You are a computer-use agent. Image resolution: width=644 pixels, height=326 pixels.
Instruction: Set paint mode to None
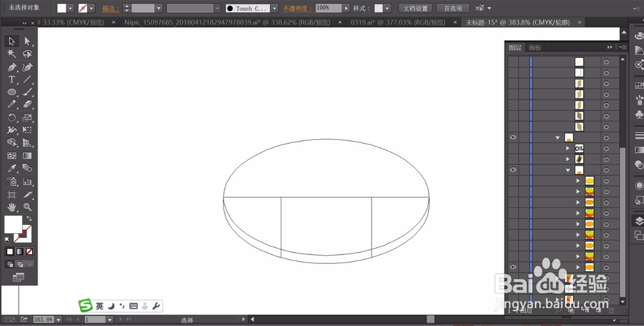point(30,252)
